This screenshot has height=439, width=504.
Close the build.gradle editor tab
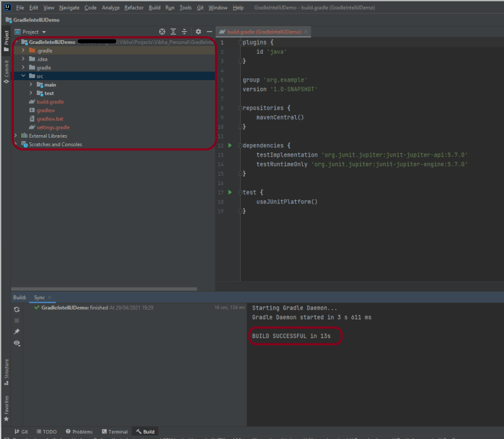(x=306, y=31)
